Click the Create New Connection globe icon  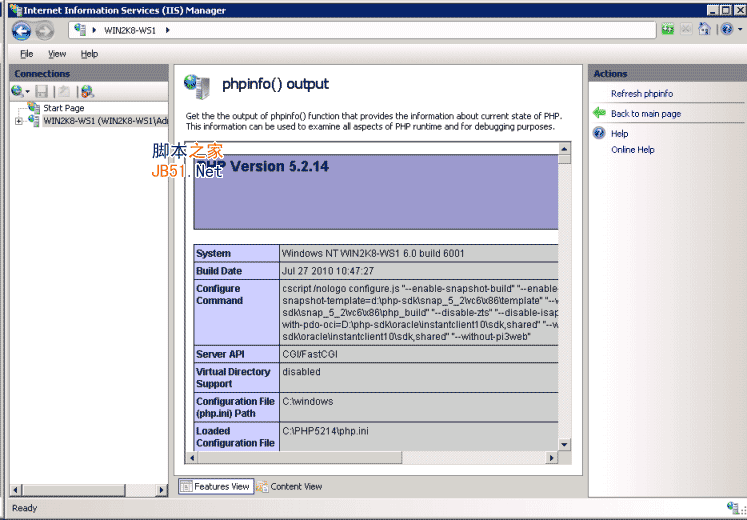[x=17, y=91]
